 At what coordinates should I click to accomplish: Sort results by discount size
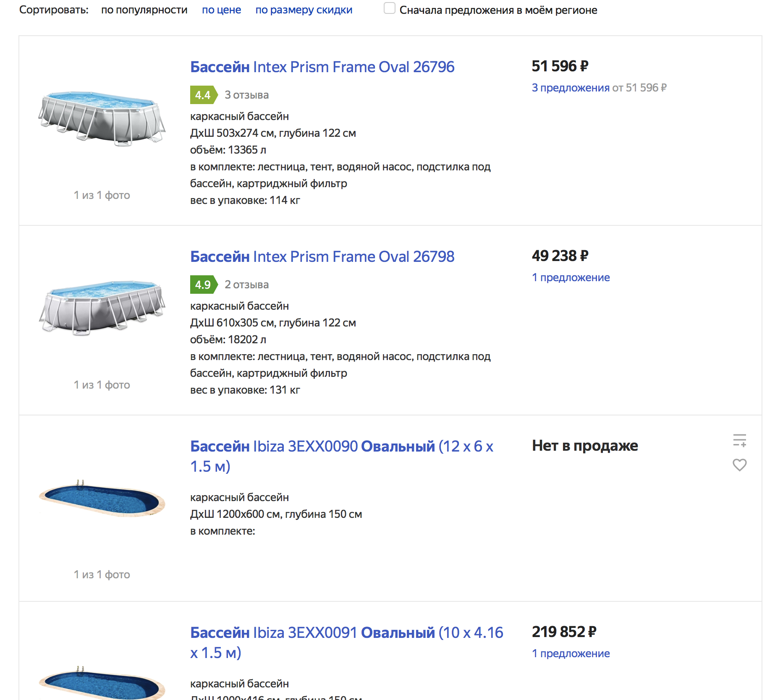click(x=304, y=10)
